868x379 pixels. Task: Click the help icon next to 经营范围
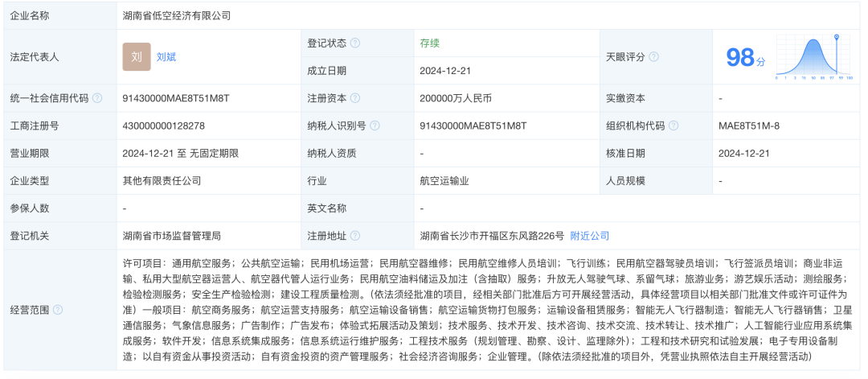pos(58,309)
